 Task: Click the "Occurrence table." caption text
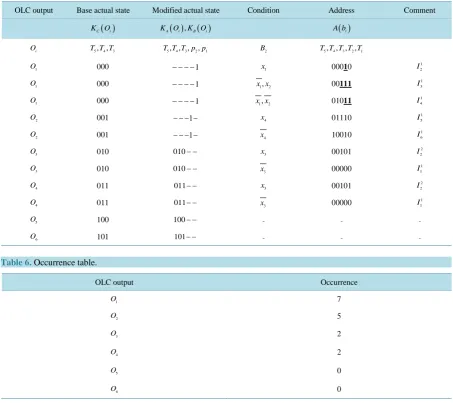(65, 262)
